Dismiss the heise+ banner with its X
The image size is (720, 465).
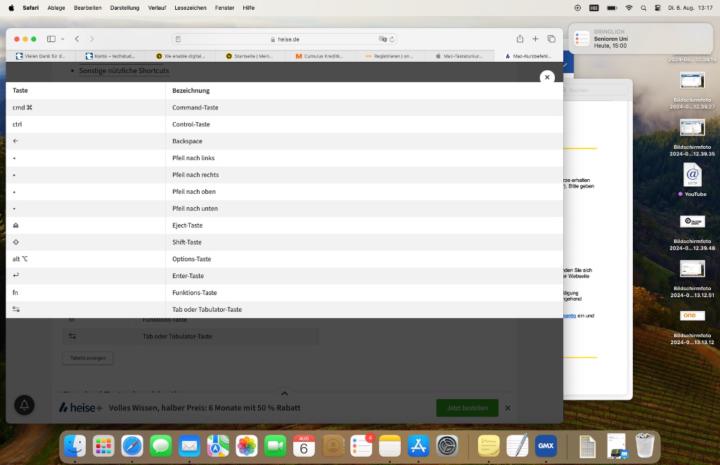508,408
